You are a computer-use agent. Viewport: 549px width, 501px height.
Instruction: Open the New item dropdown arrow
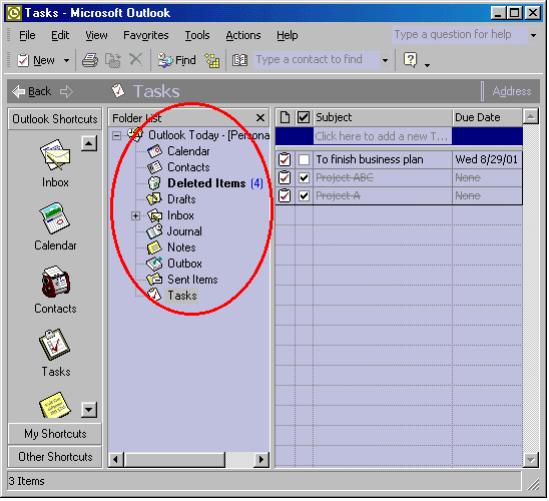(x=66, y=61)
